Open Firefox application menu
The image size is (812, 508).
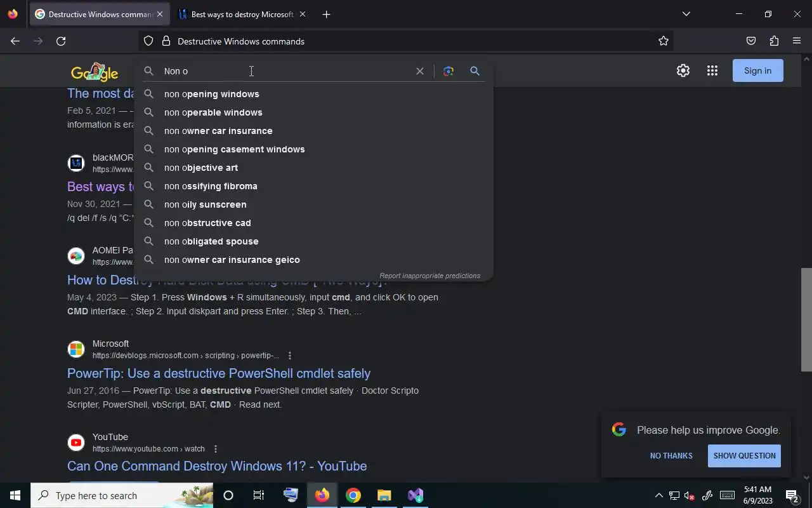click(x=797, y=41)
